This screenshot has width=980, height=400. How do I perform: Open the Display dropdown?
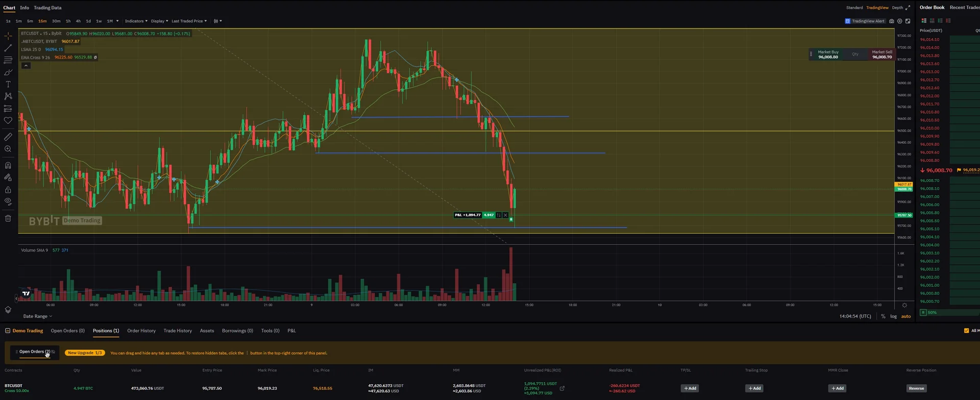(159, 21)
